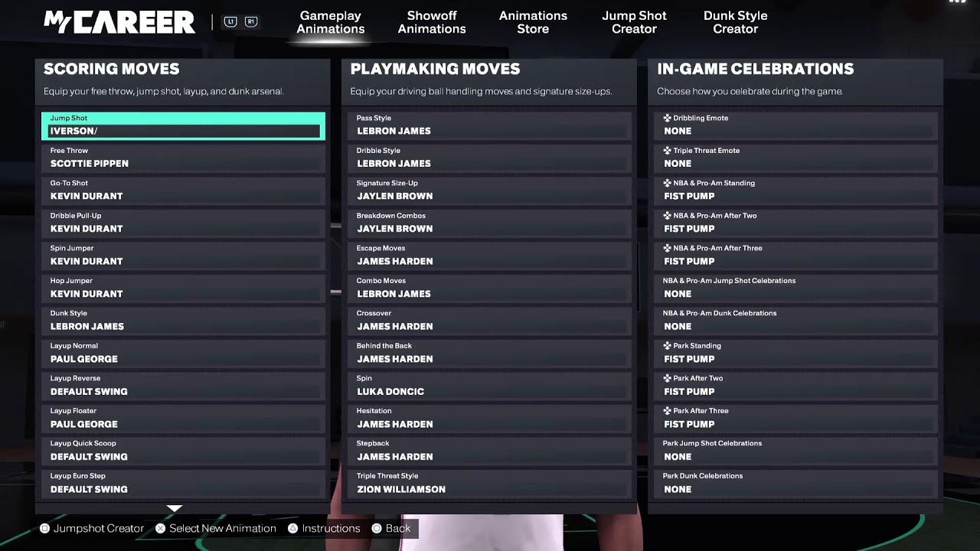
Task: Pick the Park Dunk Celebrations row
Action: (796, 483)
